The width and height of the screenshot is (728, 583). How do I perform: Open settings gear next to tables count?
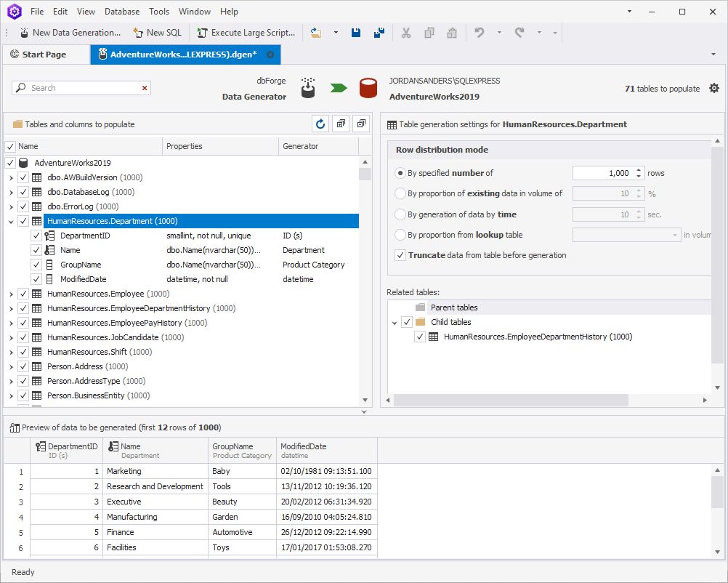point(714,88)
